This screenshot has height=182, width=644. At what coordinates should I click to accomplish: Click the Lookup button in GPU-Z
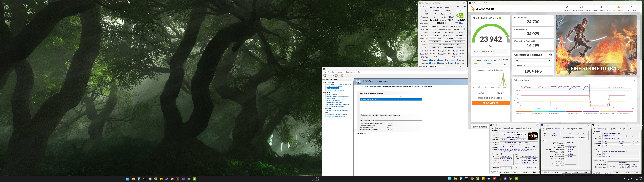point(460,11)
